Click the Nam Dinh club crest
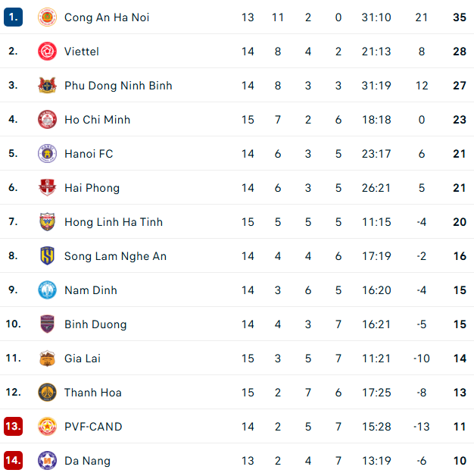The width and height of the screenshot is (474, 476). point(47,290)
